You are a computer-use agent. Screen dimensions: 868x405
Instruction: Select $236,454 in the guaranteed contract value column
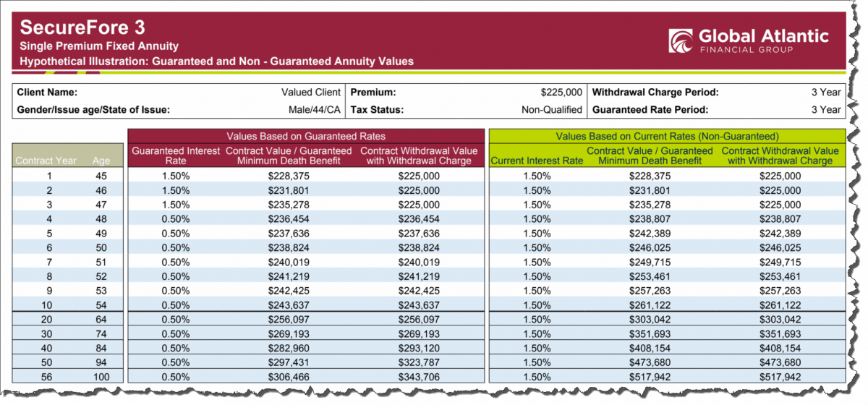coord(289,218)
